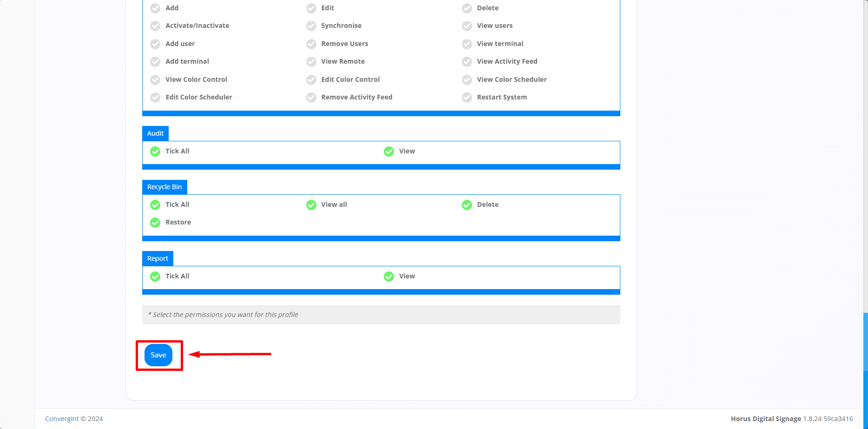This screenshot has height=429, width=868.
Task: Toggle View all under Recycle Bin
Action: 311,205
